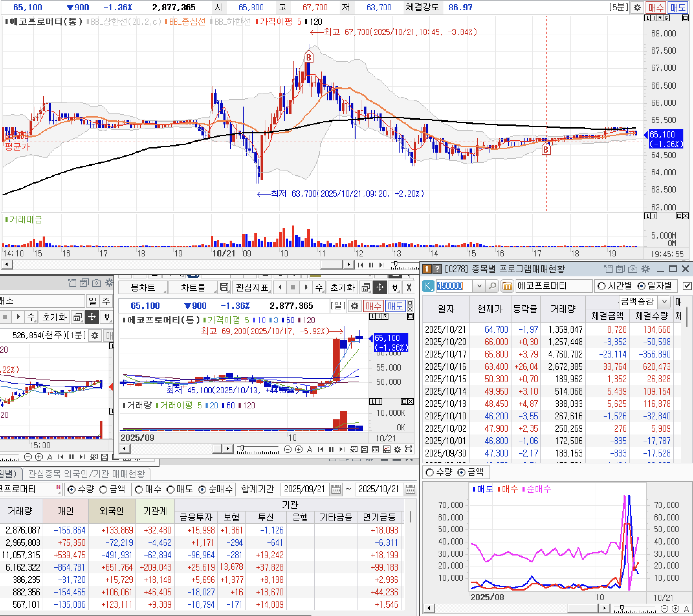Select the 시간별 radio button
This screenshot has width=693, height=616.
[x=602, y=286]
